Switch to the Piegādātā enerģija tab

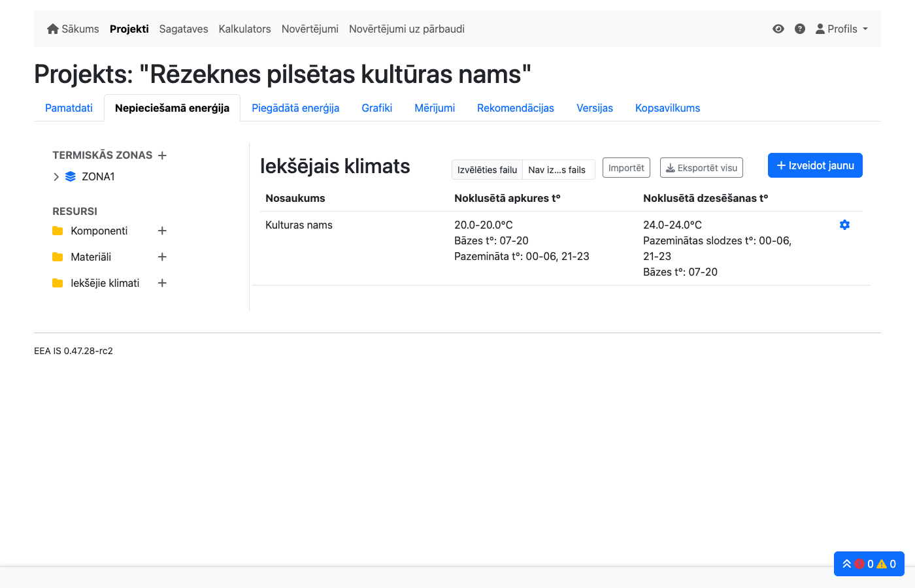295,108
